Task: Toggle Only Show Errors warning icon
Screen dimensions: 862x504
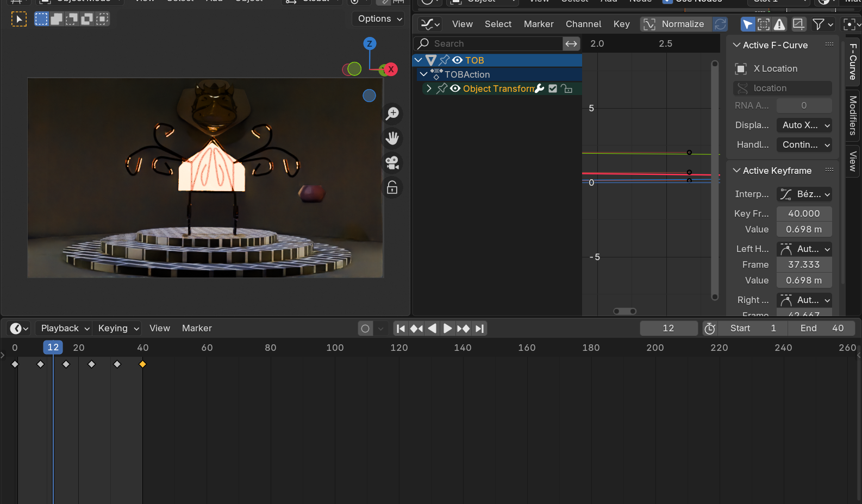Action: tap(779, 24)
